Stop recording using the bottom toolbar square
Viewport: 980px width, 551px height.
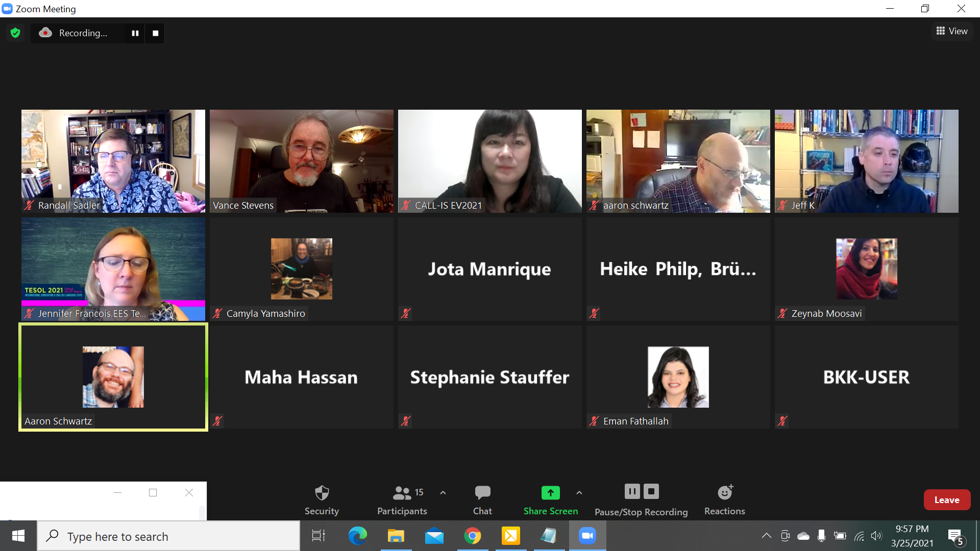coord(651,491)
